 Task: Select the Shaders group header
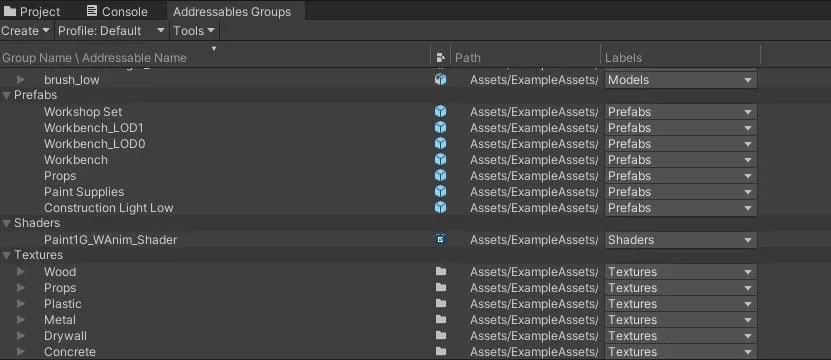37,223
